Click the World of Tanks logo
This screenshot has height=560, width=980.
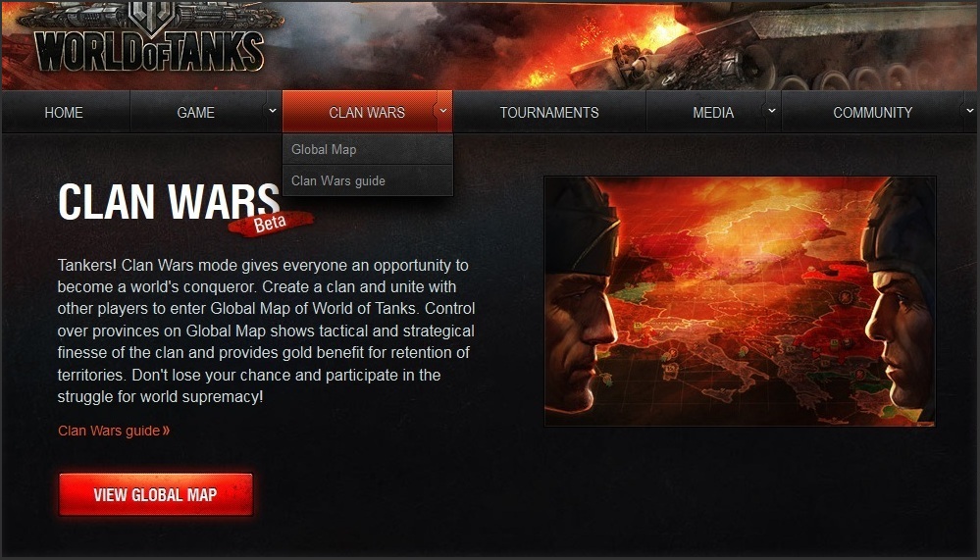click(x=150, y=39)
